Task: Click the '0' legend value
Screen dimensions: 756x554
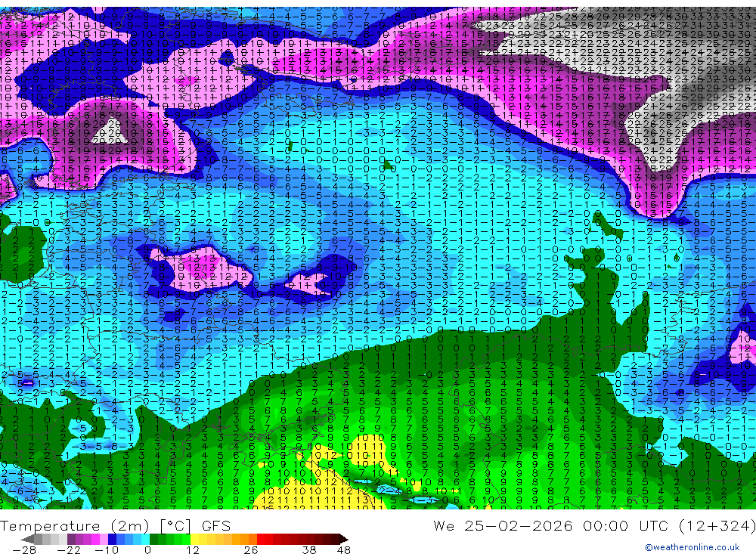Action: click(x=147, y=550)
